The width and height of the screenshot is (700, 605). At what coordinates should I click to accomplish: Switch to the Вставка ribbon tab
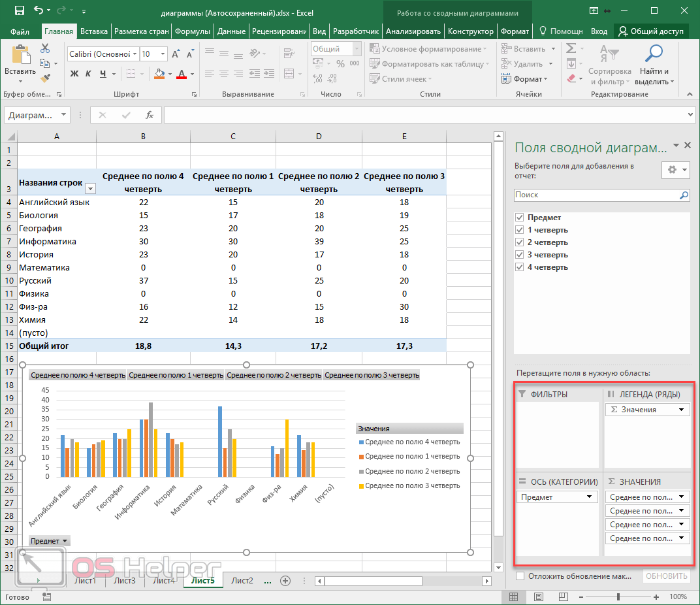[94, 31]
